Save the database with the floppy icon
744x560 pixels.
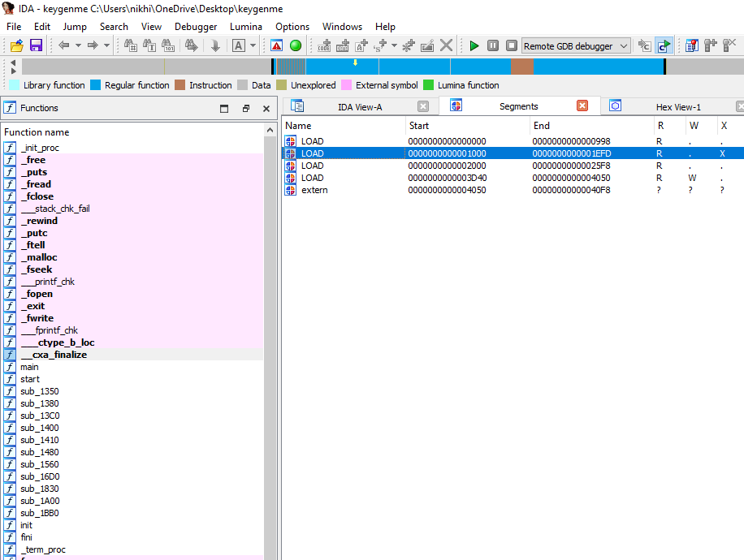pos(36,45)
